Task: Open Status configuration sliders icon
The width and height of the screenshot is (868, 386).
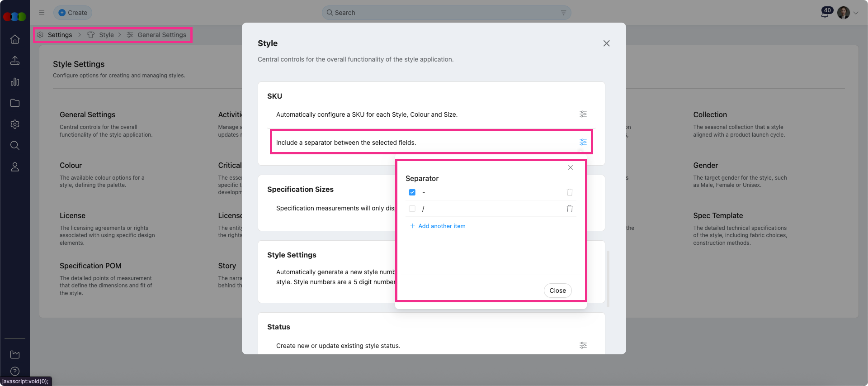Action: pos(583,345)
